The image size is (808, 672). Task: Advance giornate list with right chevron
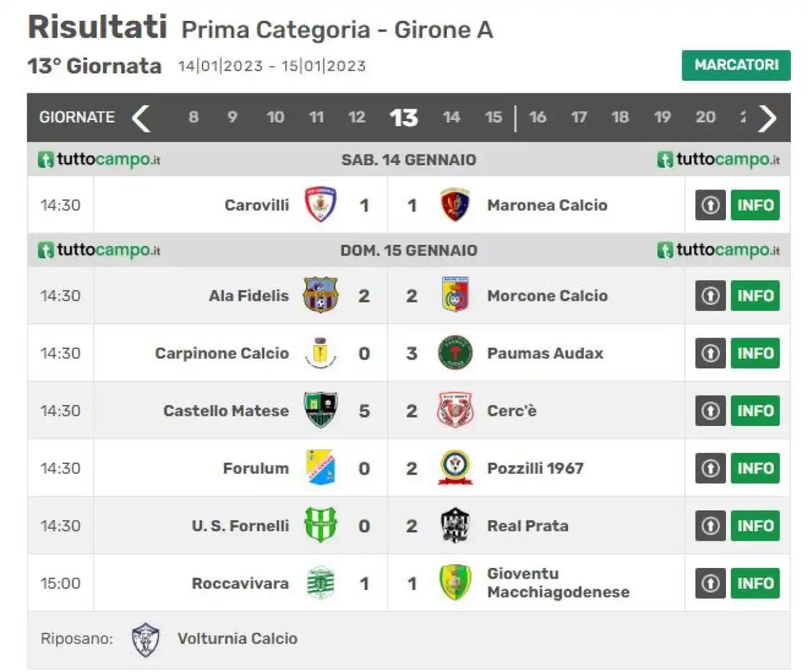[767, 118]
